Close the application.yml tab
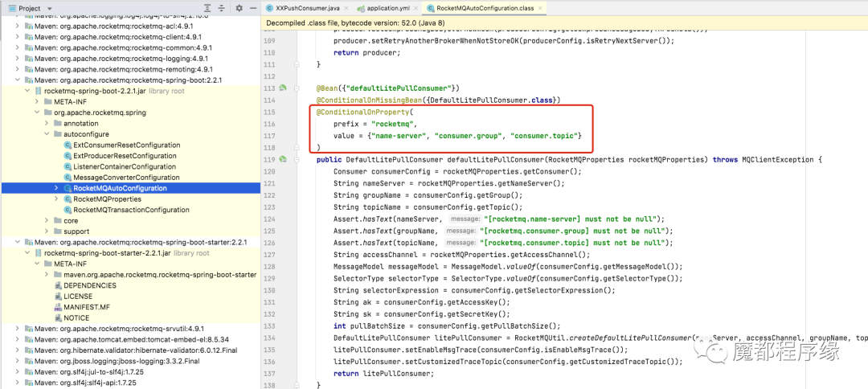Image resolution: width=868 pixels, height=389 pixels. tap(416, 8)
